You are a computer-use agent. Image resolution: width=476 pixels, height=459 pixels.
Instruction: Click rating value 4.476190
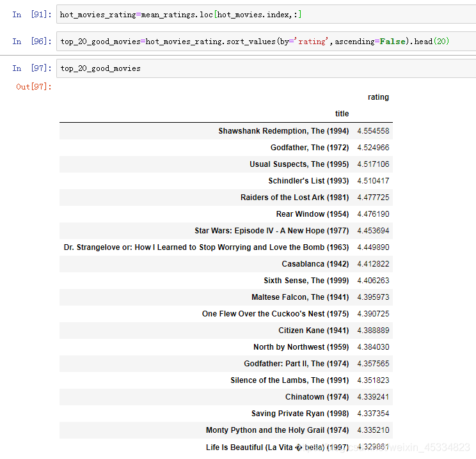[x=373, y=214]
